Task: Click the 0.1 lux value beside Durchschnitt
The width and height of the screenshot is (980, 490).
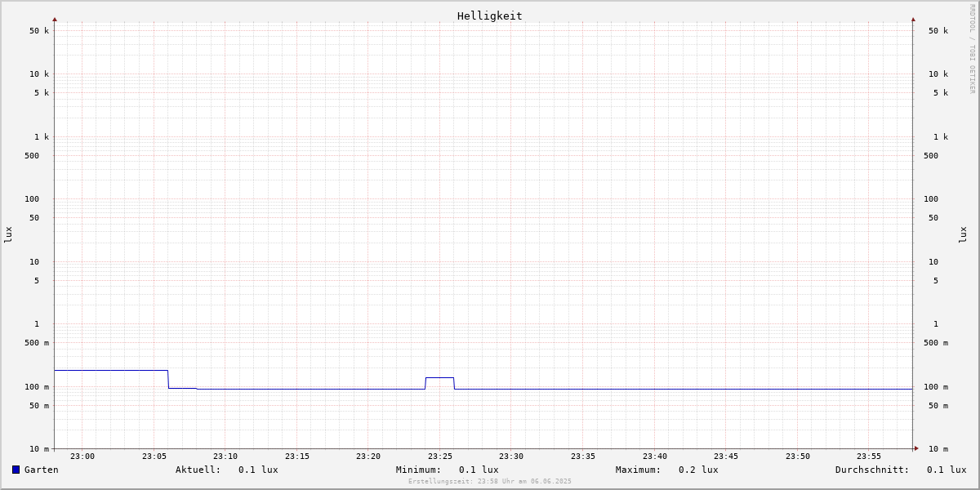Action: (x=947, y=470)
